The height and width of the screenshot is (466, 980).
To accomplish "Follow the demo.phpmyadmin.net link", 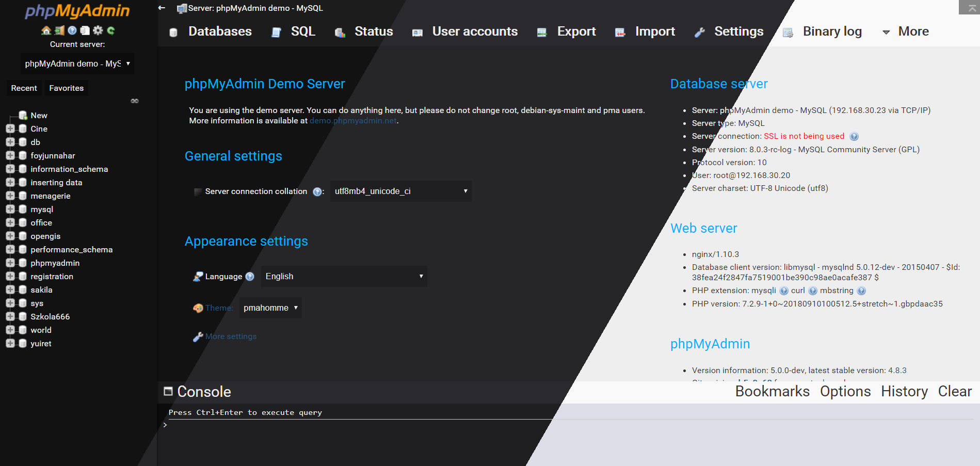I will [353, 120].
